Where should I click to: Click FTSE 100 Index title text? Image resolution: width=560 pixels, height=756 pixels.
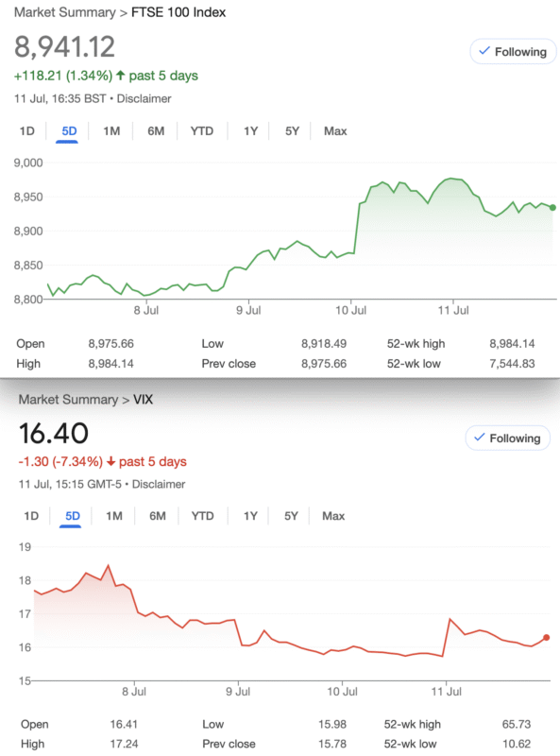pyautogui.click(x=178, y=12)
